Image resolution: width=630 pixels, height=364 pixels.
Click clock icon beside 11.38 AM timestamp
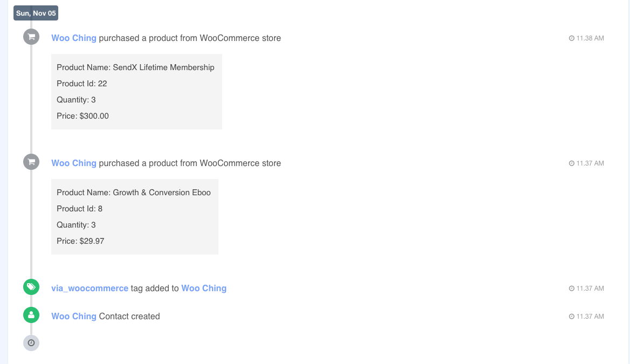point(571,38)
